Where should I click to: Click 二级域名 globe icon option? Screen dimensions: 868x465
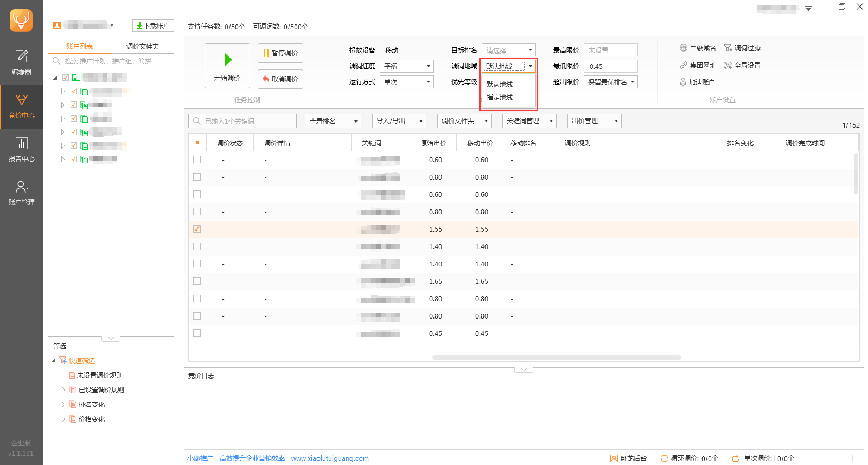[x=698, y=48]
